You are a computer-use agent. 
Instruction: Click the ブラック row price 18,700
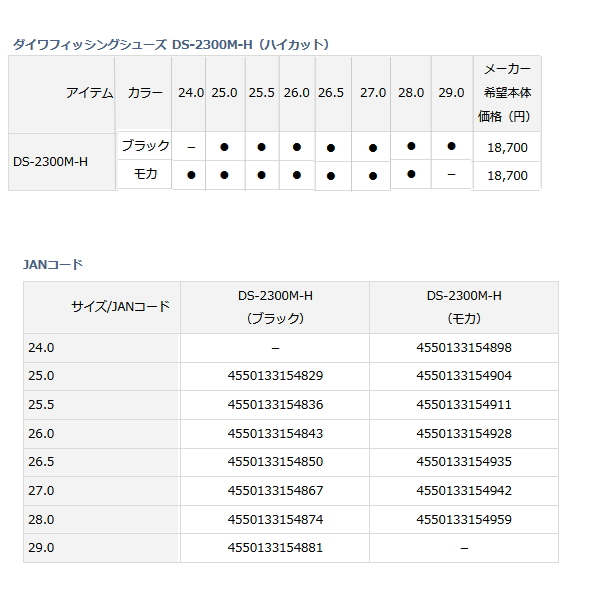coord(507,147)
